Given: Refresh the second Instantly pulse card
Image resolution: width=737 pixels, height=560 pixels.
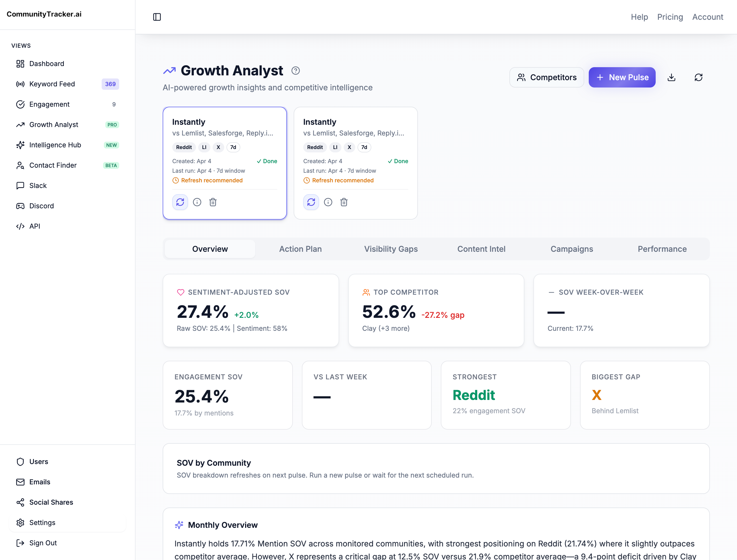Looking at the screenshot, I should click(311, 202).
